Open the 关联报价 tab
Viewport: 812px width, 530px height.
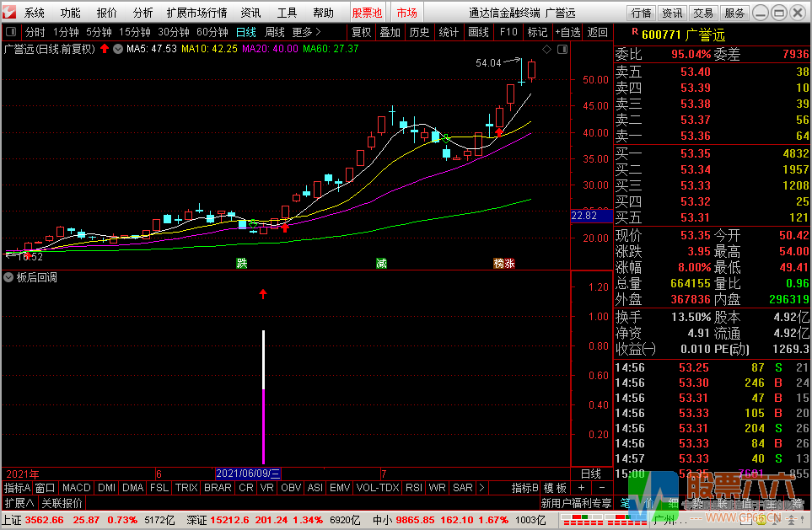pos(62,503)
